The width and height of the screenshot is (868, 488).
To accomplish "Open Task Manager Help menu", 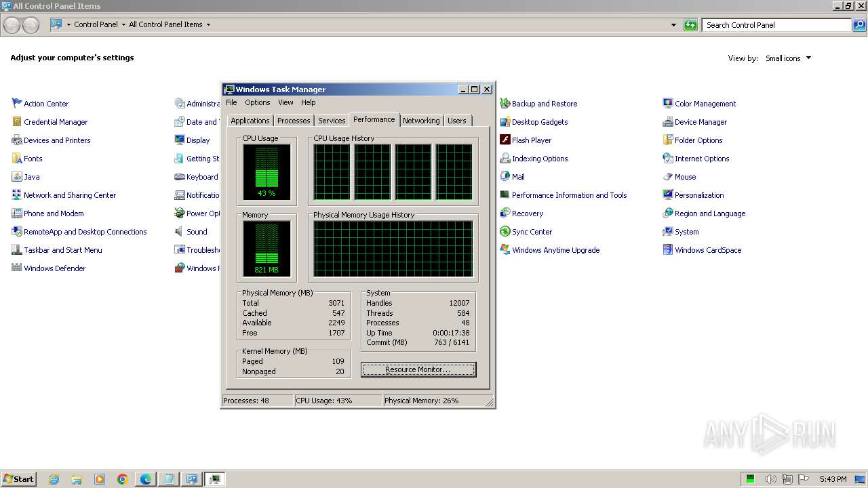I will (x=309, y=102).
